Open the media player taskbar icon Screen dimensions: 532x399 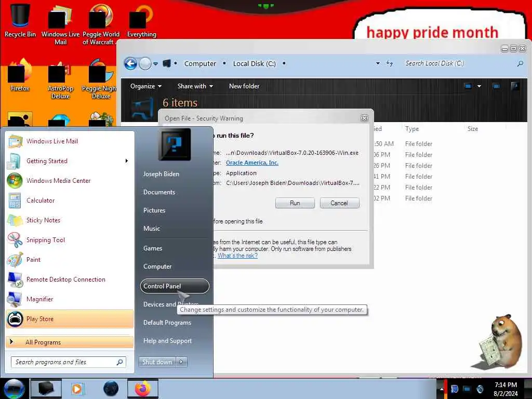pos(77,389)
